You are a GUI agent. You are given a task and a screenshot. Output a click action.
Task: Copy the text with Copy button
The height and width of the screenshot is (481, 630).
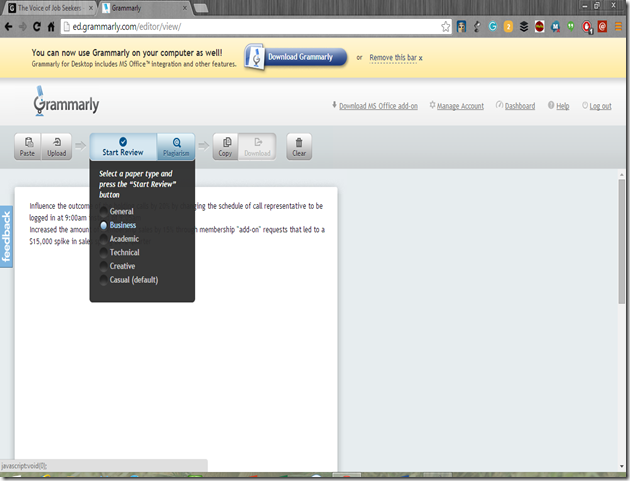[225, 147]
